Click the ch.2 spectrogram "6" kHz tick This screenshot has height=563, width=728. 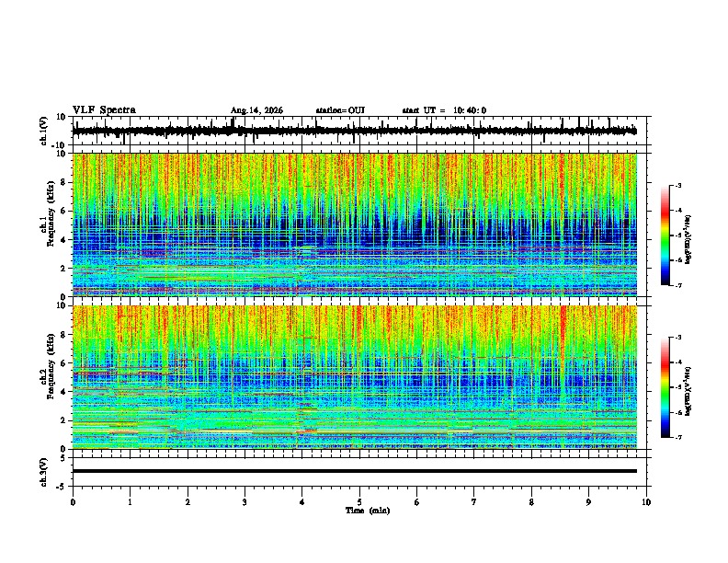click(x=63, y=363)
